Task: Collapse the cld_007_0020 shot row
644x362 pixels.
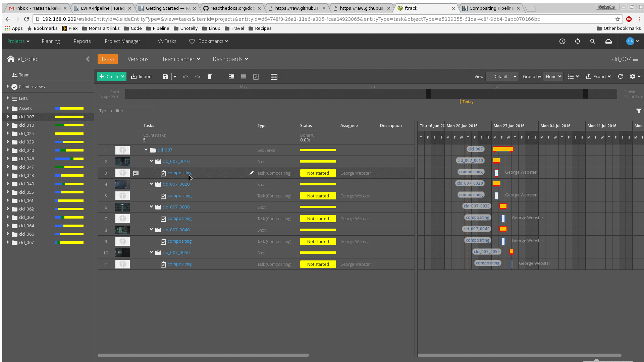Action: pos(151,184)
